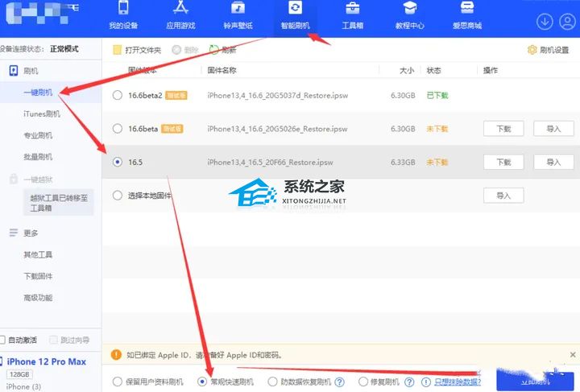Open iTunes刷机 in the sidebar

pos(42,114)
